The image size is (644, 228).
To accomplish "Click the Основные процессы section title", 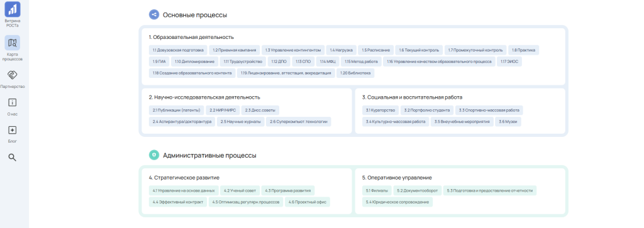I will [x=195, y=15].
